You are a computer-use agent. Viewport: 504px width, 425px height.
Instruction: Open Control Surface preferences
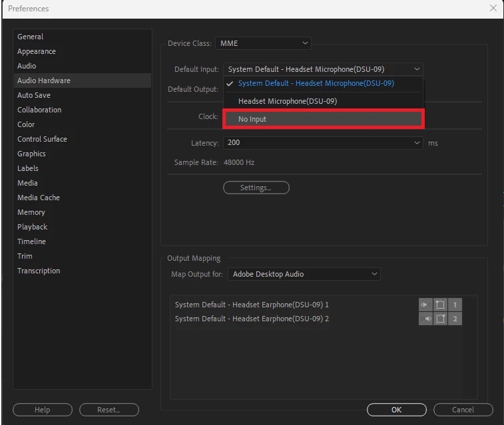[x=83, y=139]
